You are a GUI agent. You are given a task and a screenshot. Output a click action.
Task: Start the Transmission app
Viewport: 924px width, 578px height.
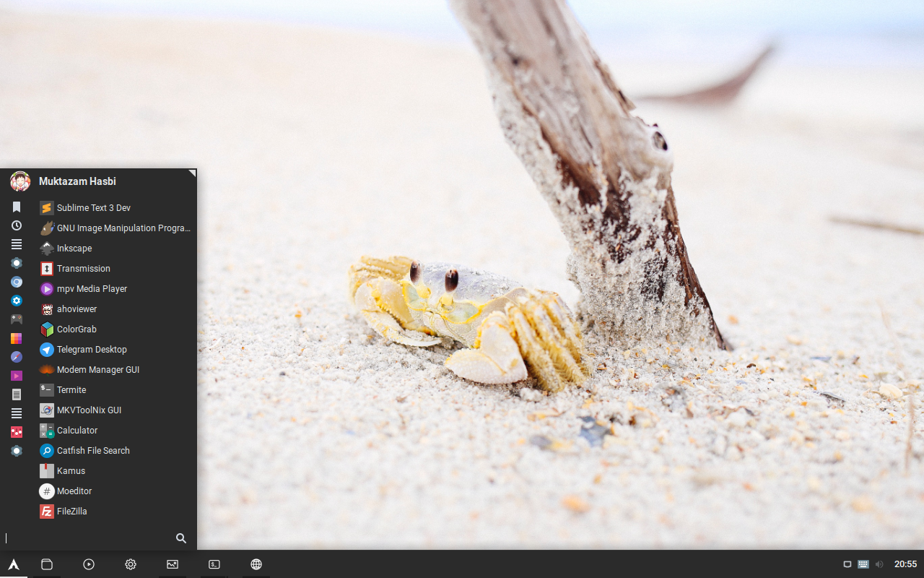(x=115, y=269)
